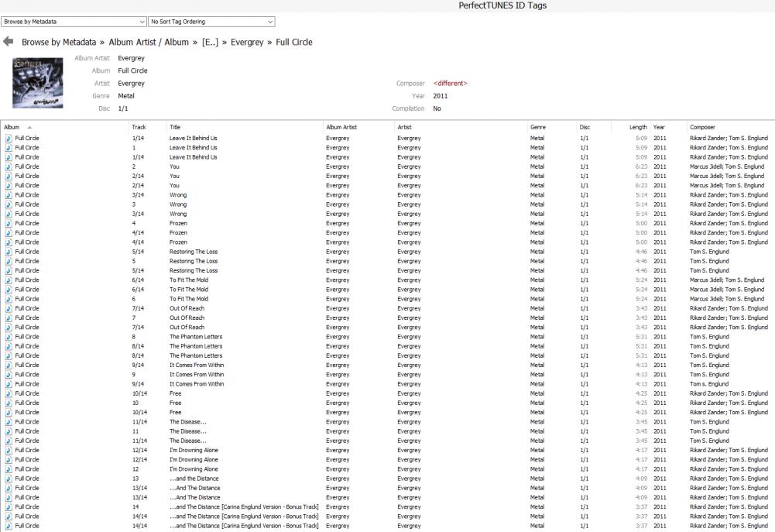
Task: Click file icon of track 13 row
Action: [9, 479]
